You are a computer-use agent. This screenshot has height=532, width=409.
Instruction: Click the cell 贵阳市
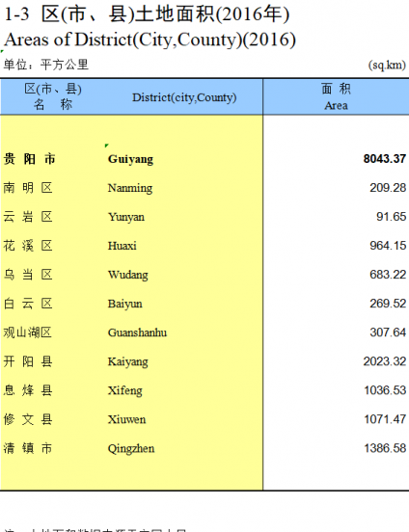pos(29,159)
